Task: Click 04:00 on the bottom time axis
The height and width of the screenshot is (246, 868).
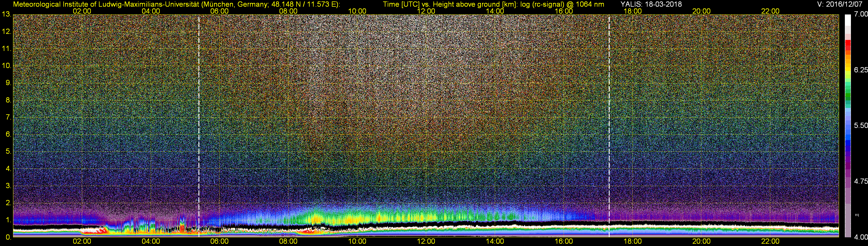Action: pos(151,242)
